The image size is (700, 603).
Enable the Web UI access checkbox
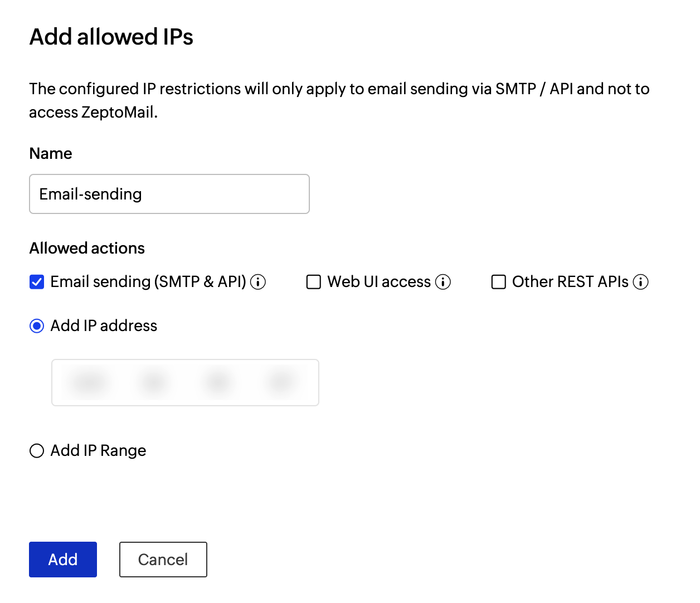(313, 282)
